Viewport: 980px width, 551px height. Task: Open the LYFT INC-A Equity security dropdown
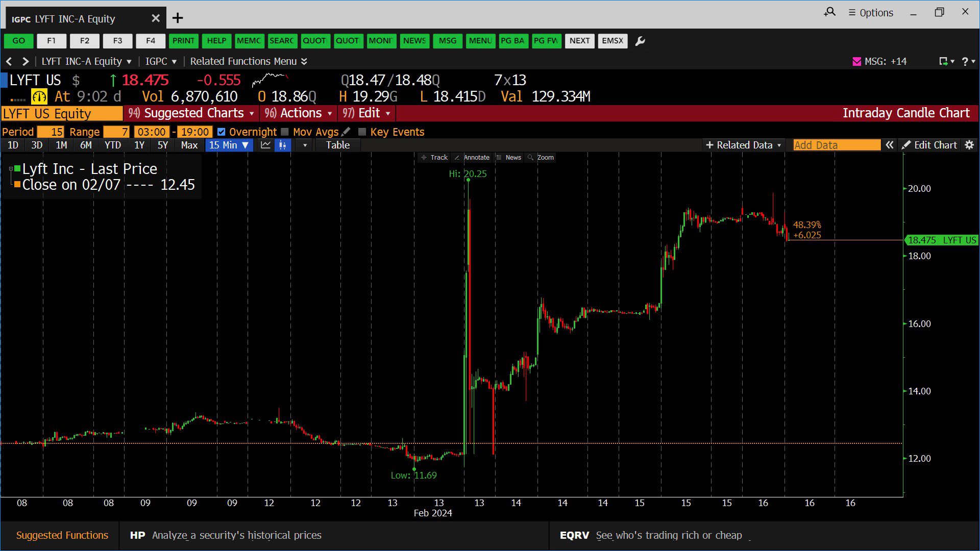coord(86,61)
